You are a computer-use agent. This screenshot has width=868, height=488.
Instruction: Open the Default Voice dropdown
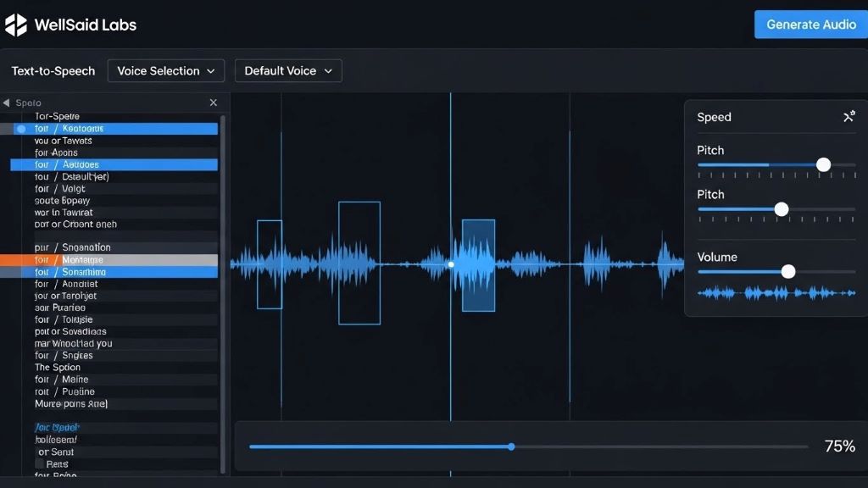click(287, 71)
